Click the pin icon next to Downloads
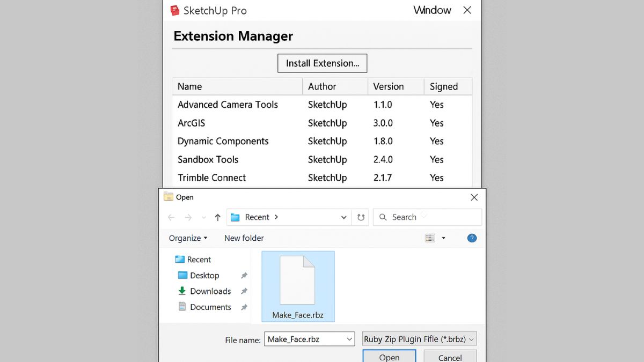Screen dimensions: 644x362 coord(244,291)
